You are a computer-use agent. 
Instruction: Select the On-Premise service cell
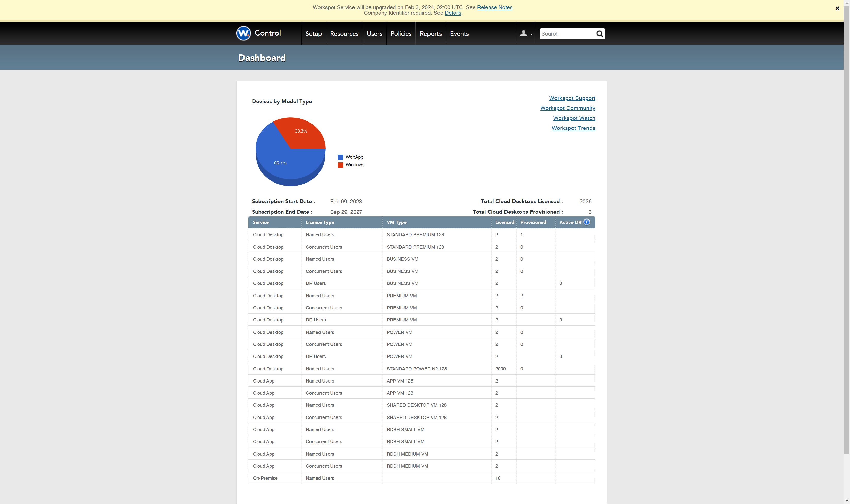click(275, 478)
